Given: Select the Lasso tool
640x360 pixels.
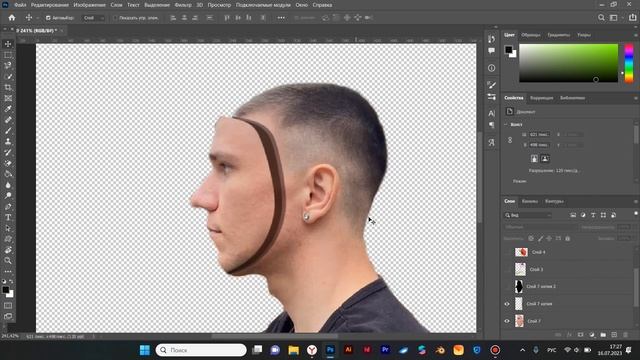Looking at the screenshot, I should click(8, 65).
